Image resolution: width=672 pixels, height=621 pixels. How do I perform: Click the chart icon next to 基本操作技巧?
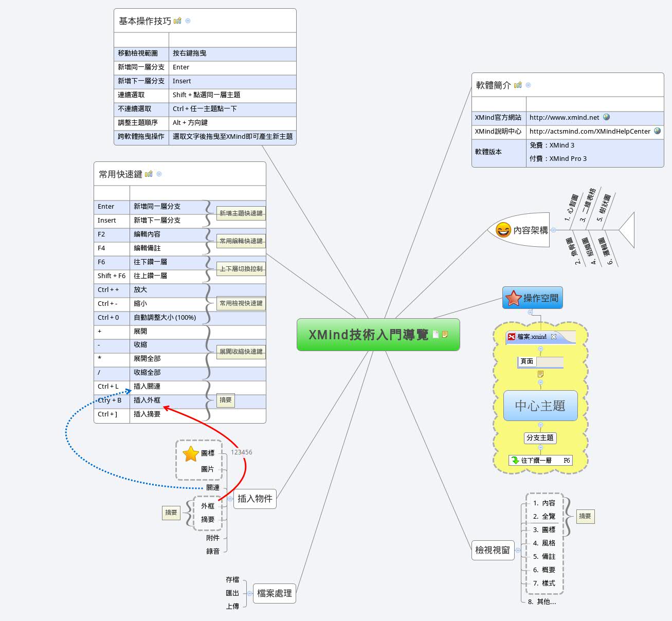point(177,21)
